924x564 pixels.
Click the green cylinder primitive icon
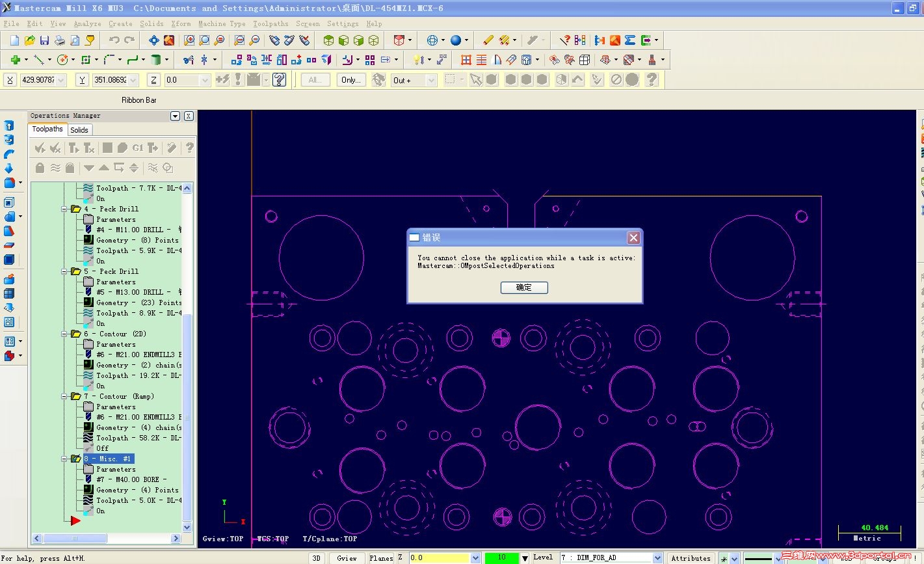(x=155, y=60)
